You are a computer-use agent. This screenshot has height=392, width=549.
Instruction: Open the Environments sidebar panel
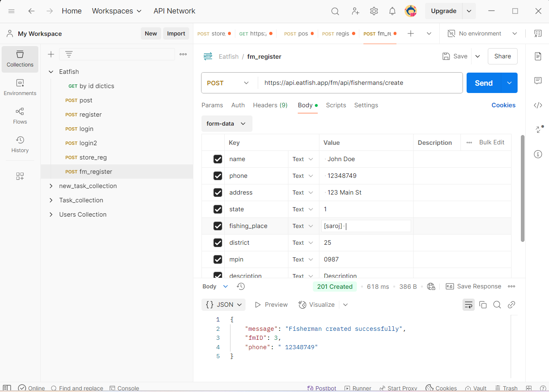[20, 87]
